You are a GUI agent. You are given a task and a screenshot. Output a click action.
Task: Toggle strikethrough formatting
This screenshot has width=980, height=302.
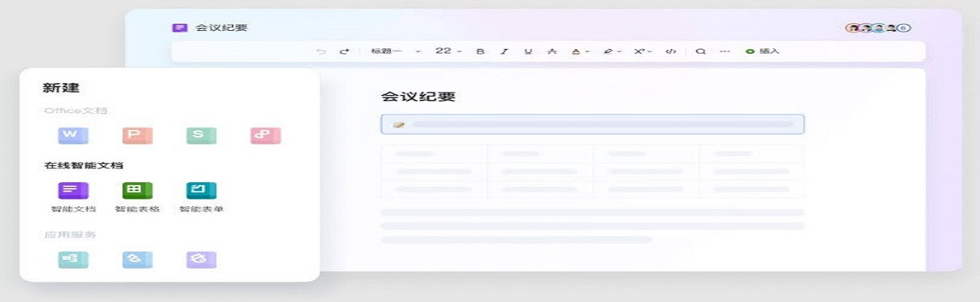551,51
